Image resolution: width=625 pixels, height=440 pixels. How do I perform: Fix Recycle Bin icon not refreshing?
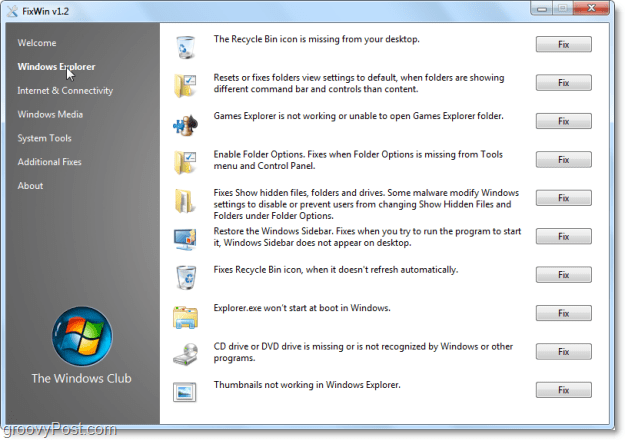[564, 275]
